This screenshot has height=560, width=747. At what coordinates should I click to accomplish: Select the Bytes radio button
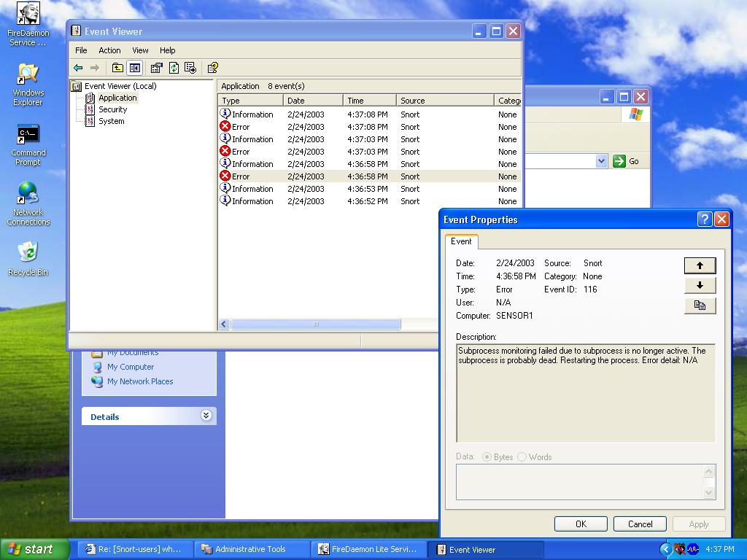click(x=487, y=457)
